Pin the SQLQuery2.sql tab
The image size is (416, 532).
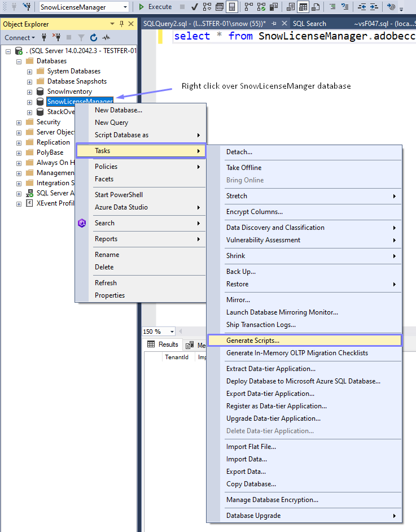click(x=274, y=23)
